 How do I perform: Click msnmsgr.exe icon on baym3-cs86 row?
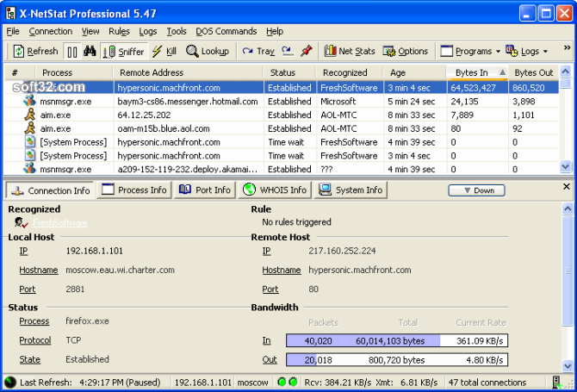click(30, 101)
